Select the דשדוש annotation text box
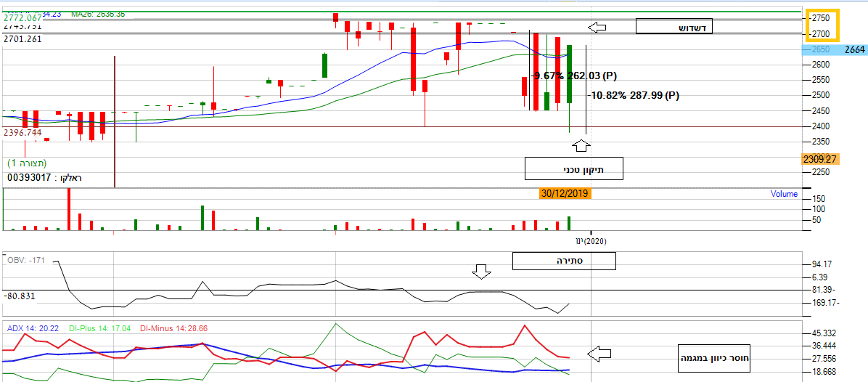The height and width of the screenshot is (382, 868). (x=674, y=28)
